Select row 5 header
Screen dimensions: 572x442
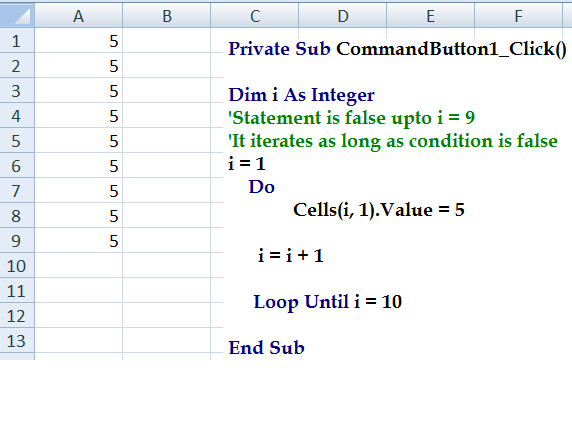tap(17, 140)
